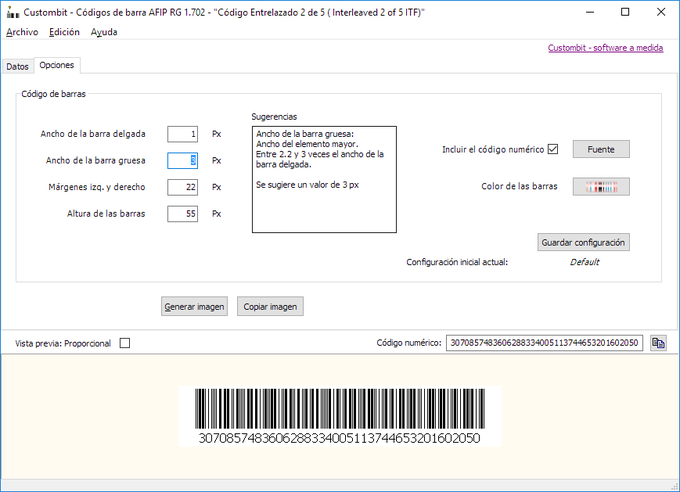The image size is (680, 492).
Task: Click into Ancho de la barra gruesa field
Action: coord(183,161)
